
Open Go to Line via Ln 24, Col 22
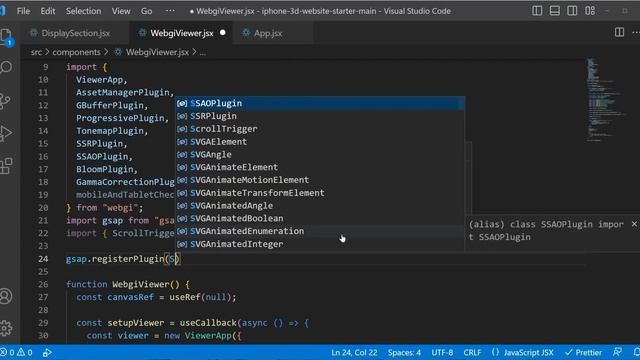click(354, 352)
